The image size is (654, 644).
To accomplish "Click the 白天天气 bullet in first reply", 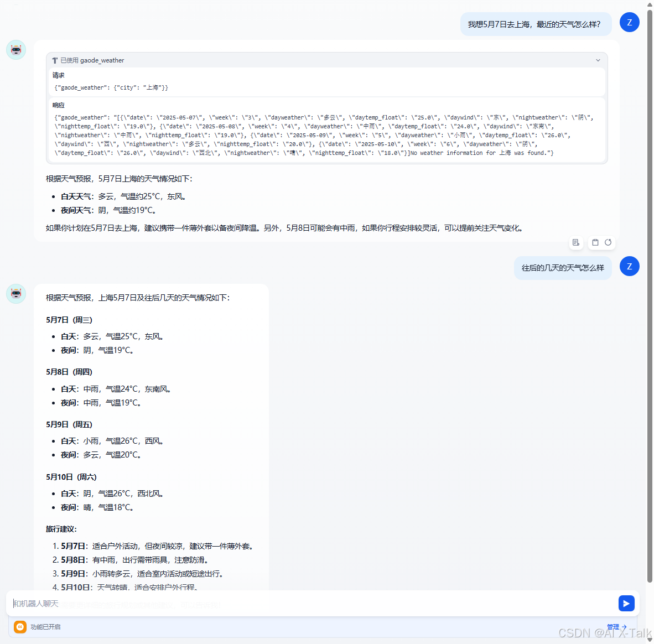I will point(123,196).
